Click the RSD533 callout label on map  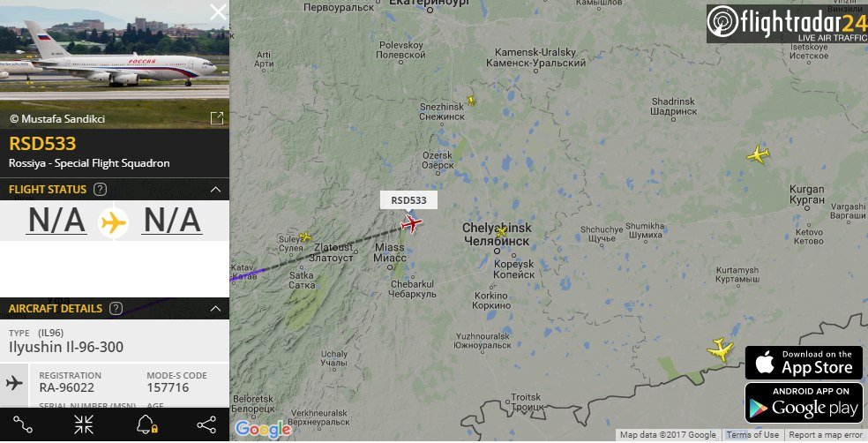408,200
